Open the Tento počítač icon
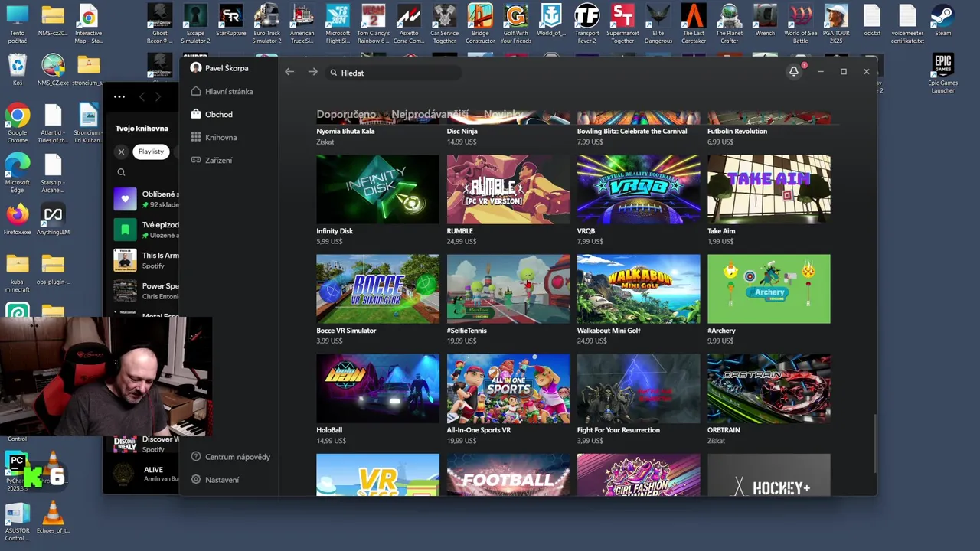Image resolution: width=980 pixels, height=551 pixels. coord(17,23)
